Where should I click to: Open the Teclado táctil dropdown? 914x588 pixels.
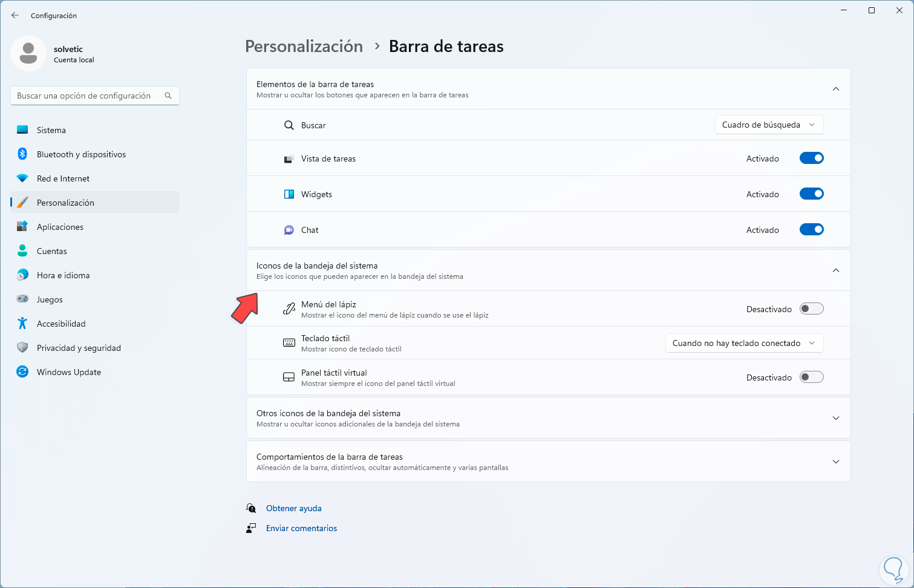click(x=743, y=343)
